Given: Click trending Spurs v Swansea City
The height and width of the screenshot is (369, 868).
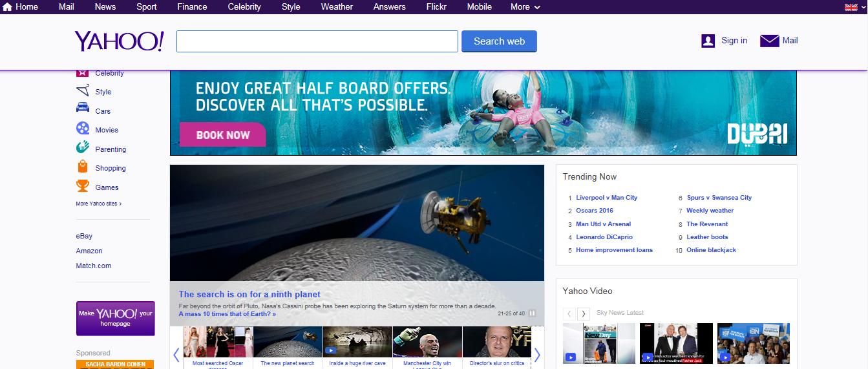Looking at the screenshot, I should coord(719,198).
